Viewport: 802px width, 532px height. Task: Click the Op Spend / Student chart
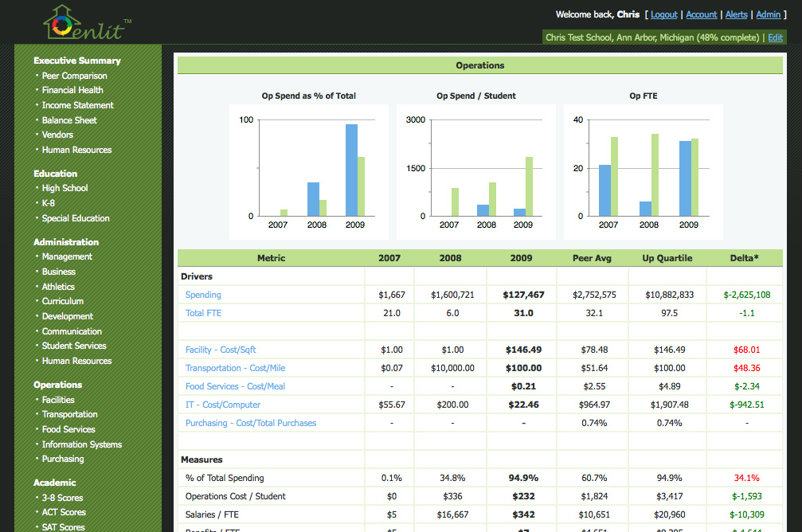pos(475,172)
